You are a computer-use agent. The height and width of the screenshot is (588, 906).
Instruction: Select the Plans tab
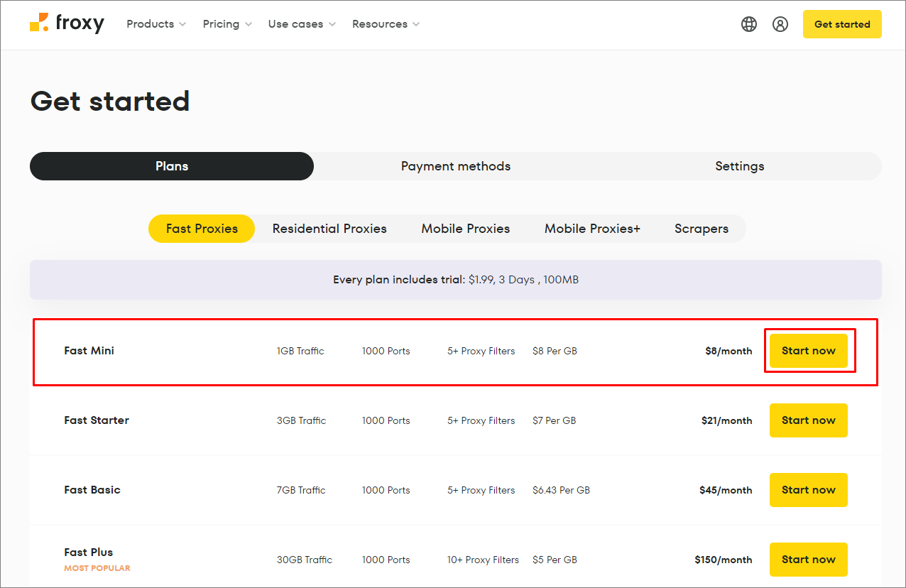(171, 165)
